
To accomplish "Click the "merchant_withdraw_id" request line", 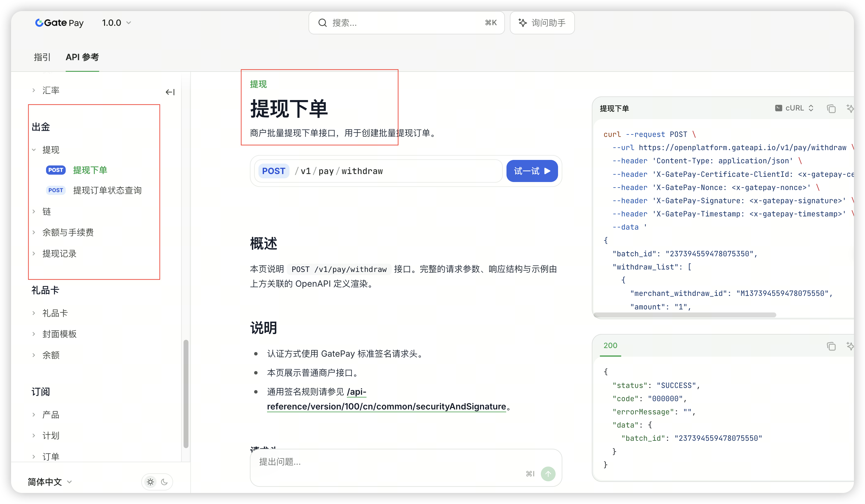I will click(x=731, y=293).
